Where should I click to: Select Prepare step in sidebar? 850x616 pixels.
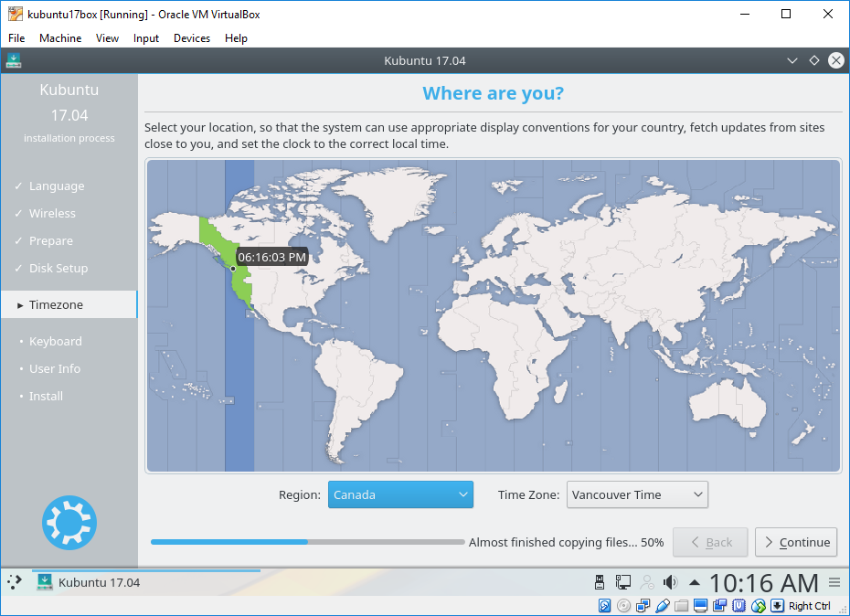pyautogui.click(x=51, y=240)
